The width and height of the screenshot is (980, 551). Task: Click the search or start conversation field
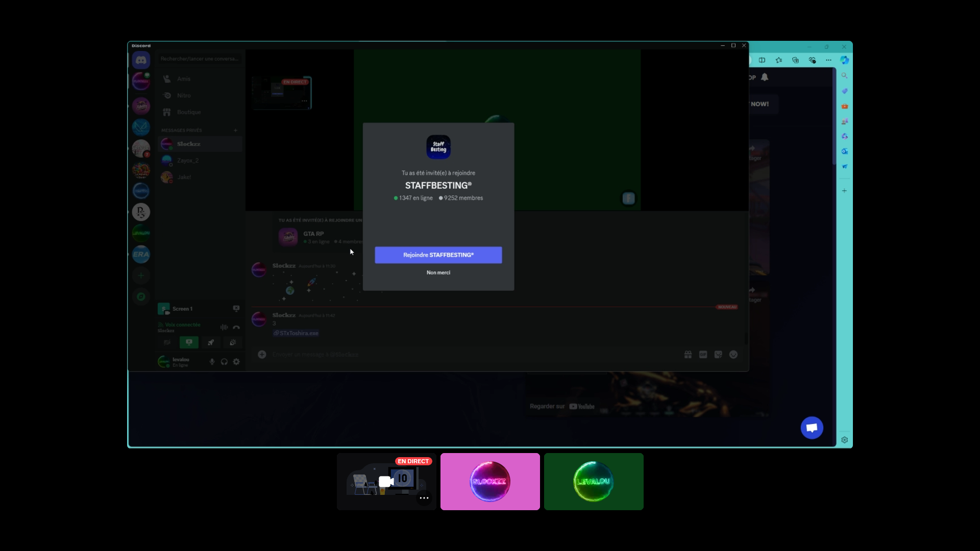pyautogui.click(x=200, y=59)
